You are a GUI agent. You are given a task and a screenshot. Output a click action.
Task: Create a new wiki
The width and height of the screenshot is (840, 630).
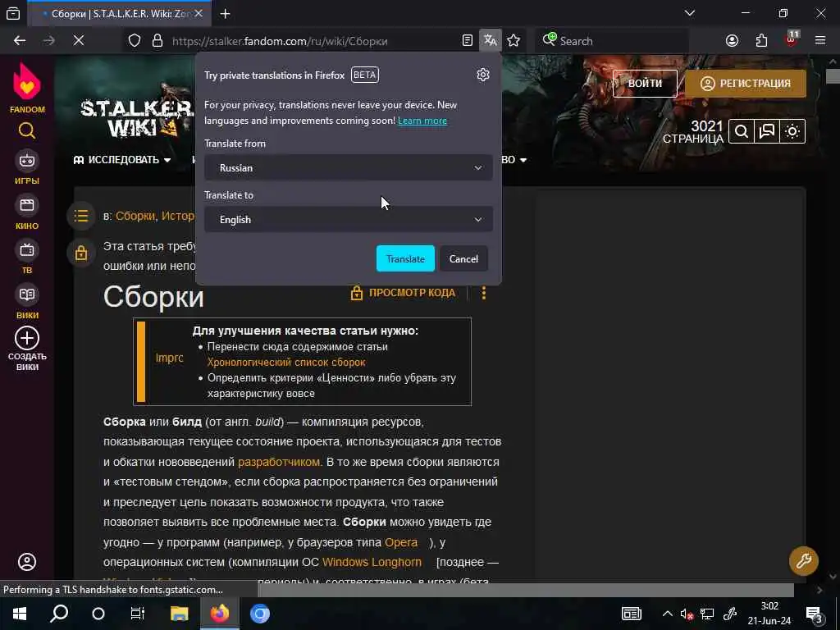coord(27,349)
